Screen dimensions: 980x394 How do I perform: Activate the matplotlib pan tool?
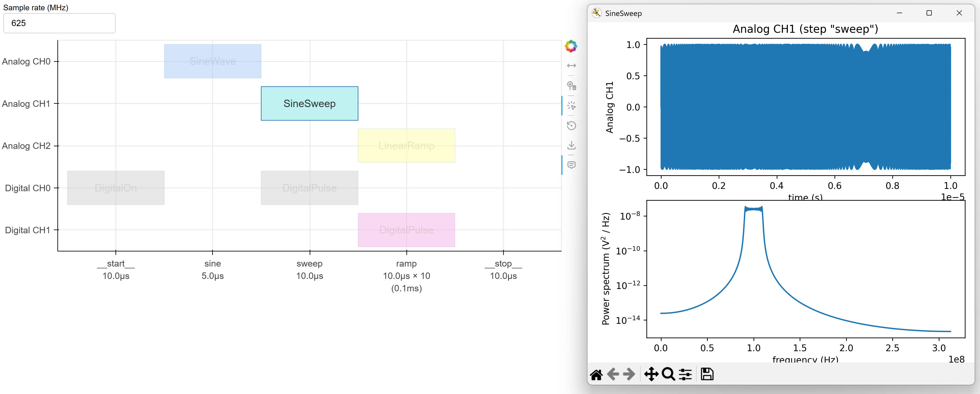pyautogui.click(x=651, y=374)
